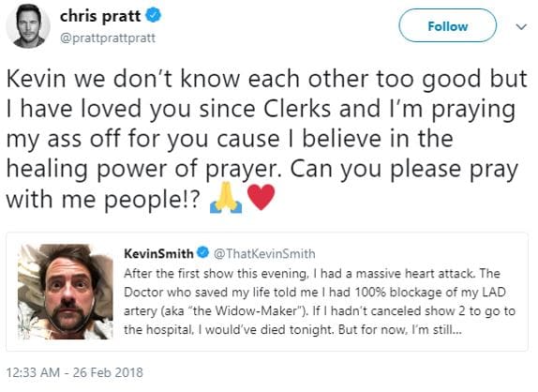Open Chris Pratt's profile picture
Screen dimensions: 538x392
point(27,26)
